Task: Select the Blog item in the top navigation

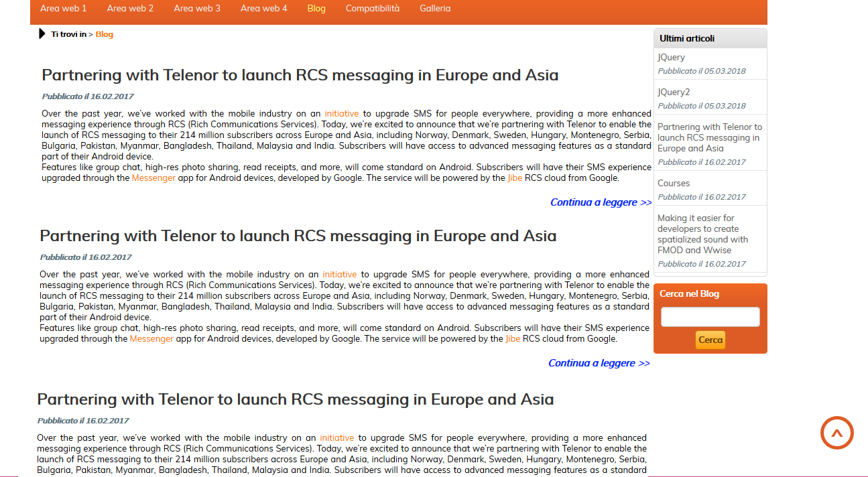Action: pos(316,9)
